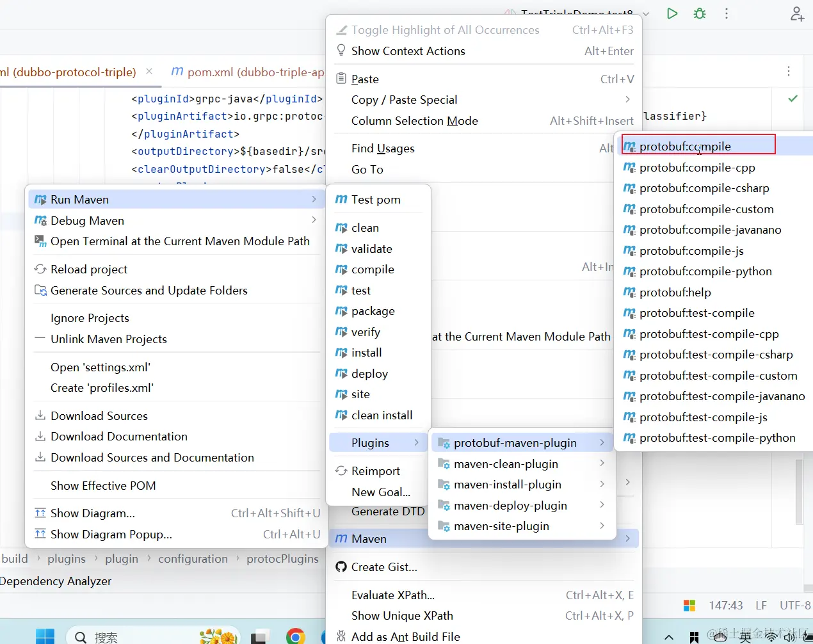
Task: Click Generate Sources and Update Folders
Action: click(175, 291)
